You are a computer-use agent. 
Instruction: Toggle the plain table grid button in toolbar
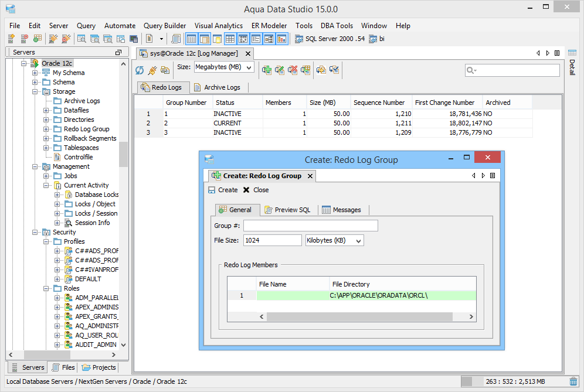[x=230, y=39]
